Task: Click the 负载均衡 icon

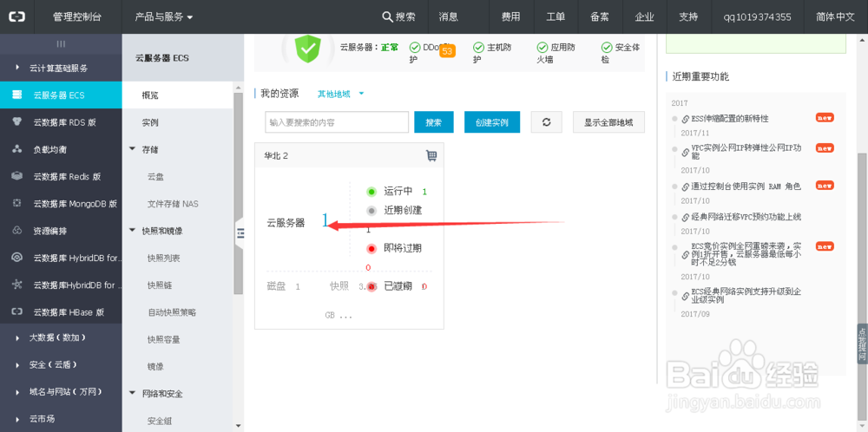Action: 16,149
